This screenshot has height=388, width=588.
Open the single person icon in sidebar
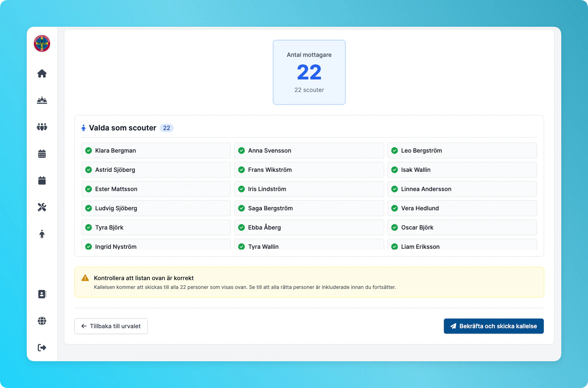coord(42,234)
